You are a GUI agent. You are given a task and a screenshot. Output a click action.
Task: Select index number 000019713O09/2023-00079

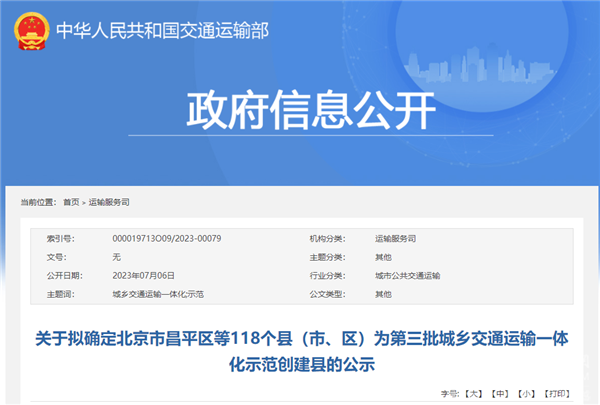167,238
